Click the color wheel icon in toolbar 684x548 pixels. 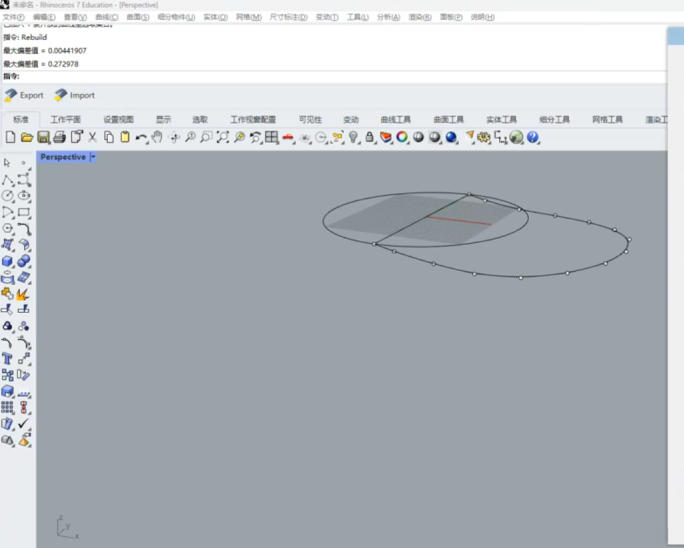[402, 137]
